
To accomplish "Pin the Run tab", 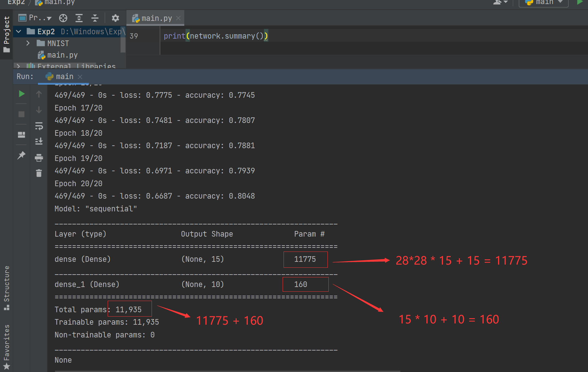I will point(21,155).
